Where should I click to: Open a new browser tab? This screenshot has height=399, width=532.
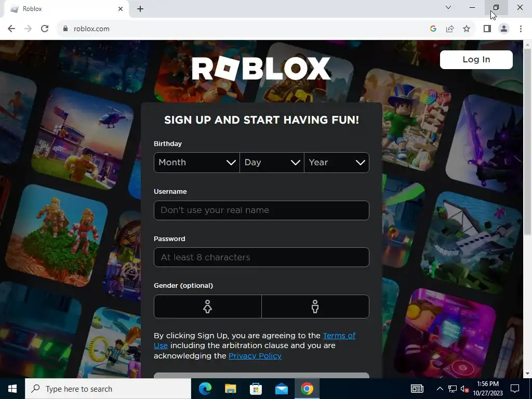click(140, 9)
